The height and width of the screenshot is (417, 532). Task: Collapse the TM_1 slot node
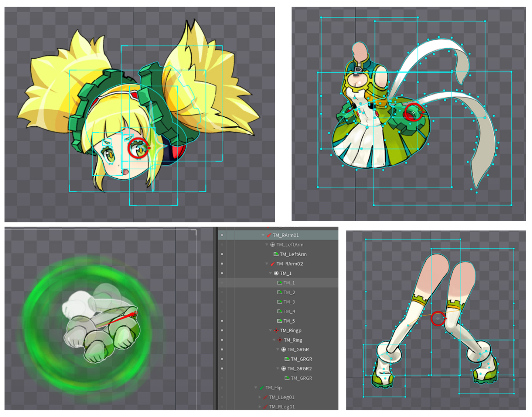point(270,273)
